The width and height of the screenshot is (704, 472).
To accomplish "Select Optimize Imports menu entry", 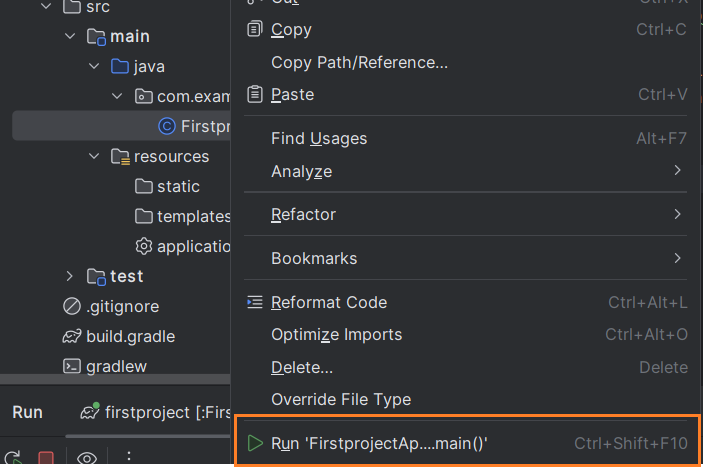I will click(x=336, y=334).
